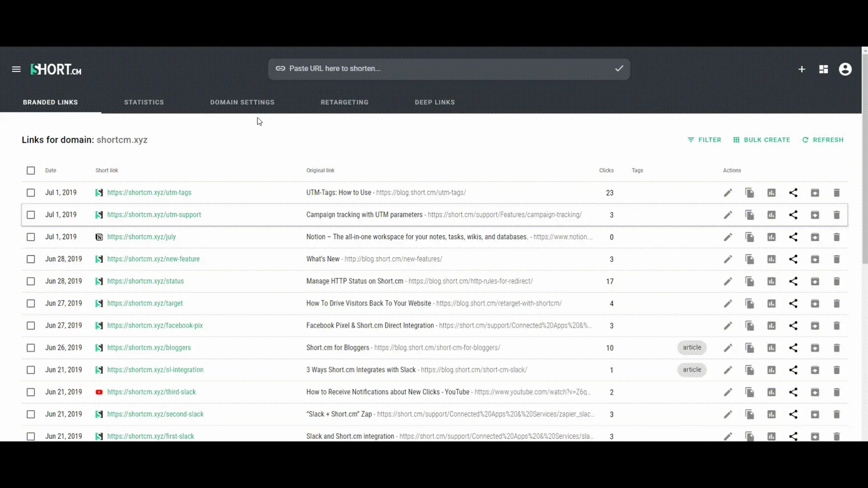Open the shortcm.xyz/first-slack short link
The width and height of the screenshot is (868, 488).
(x=151, y=436)
